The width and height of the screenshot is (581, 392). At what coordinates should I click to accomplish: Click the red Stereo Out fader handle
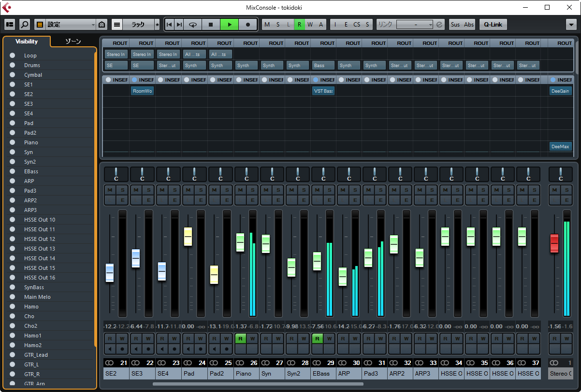click(554, 243)
